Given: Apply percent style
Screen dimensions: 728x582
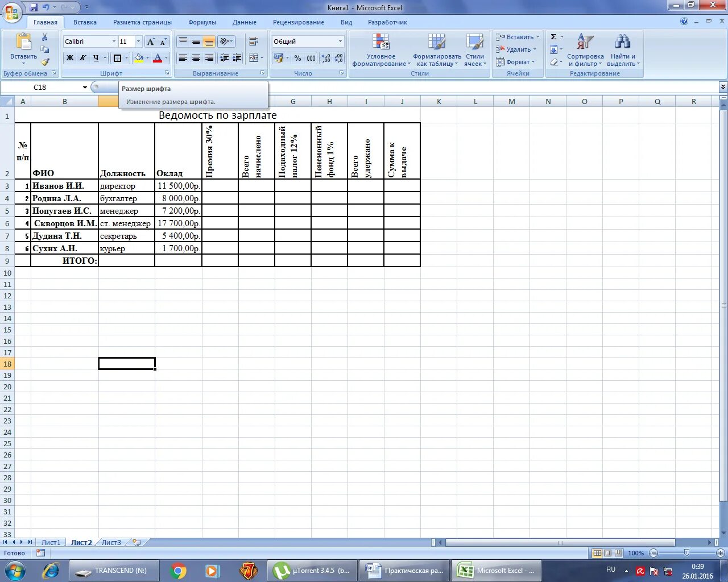Looking at the screenshot, I should tap(297, 58).
